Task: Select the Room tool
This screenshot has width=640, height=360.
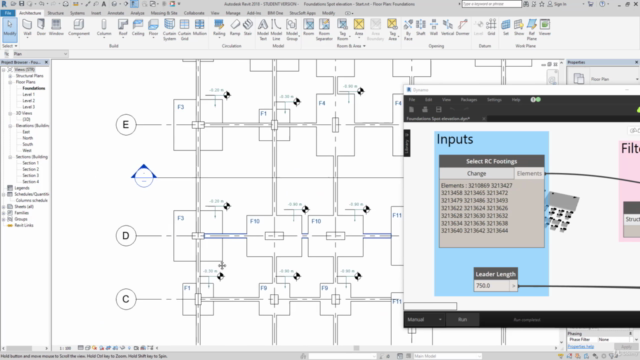Action: coord(309,27)
